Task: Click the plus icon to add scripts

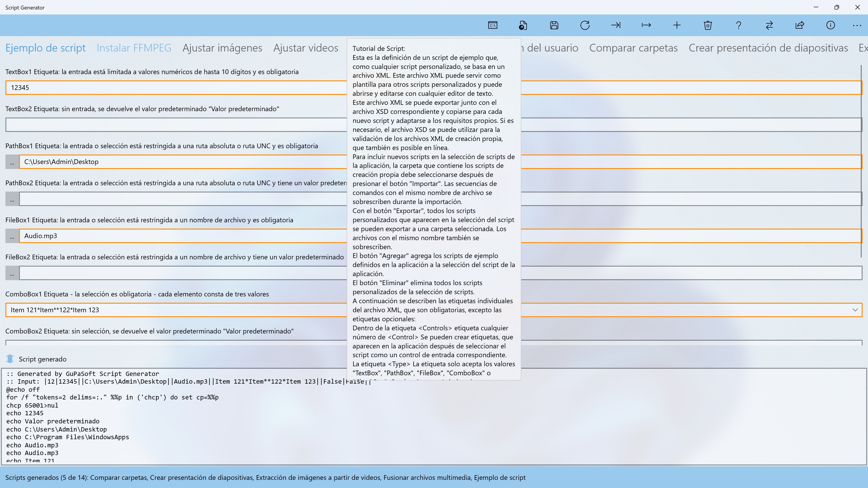Action: coord(677,25)
